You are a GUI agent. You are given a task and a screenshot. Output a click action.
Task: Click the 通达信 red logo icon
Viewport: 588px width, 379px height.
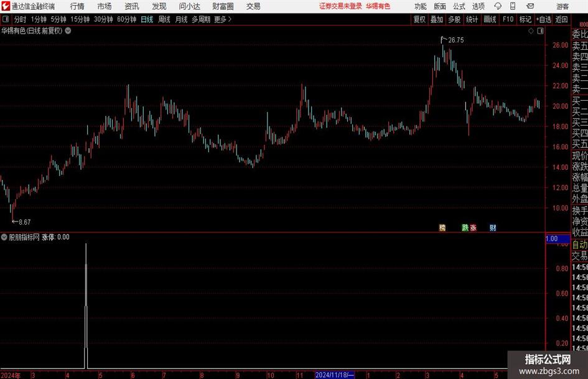coord(6,6)
